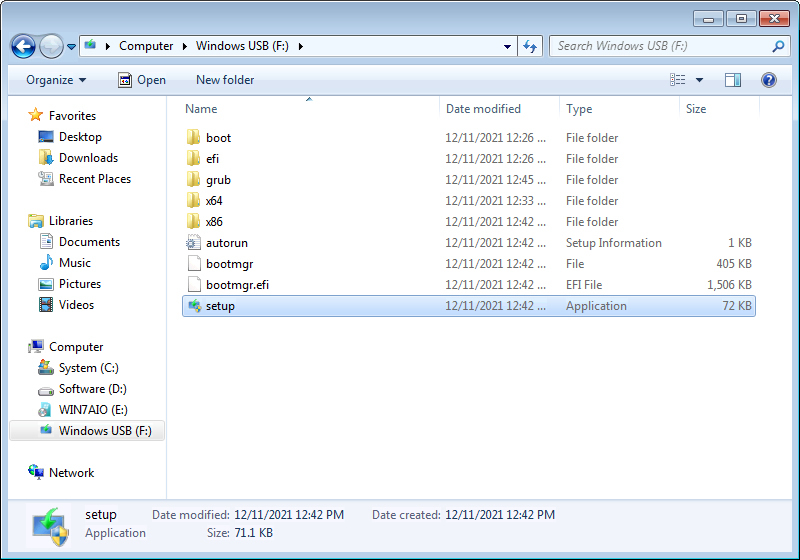Select the grub folder icon
This screenshot has height=560, width=800.
pyautogui.click(x=193, y=180)
